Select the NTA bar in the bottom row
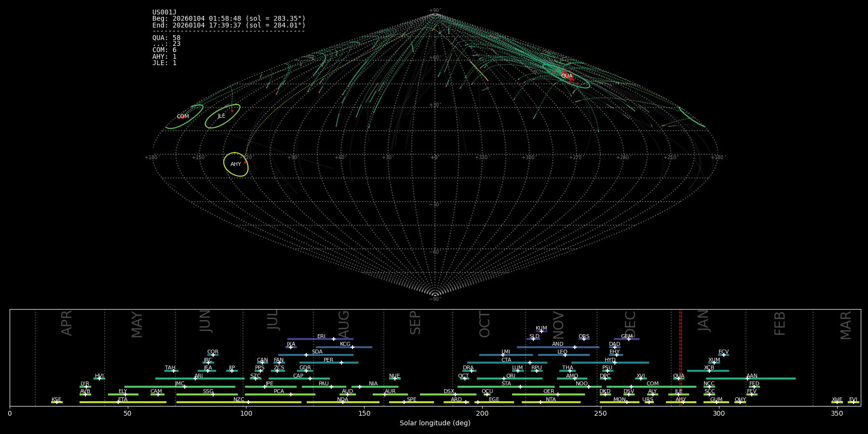 [x=551, y=402]
